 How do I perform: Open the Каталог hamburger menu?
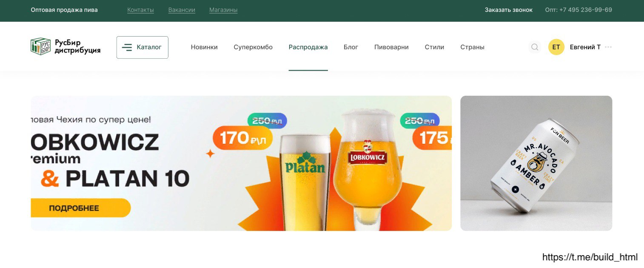(142, 47)
